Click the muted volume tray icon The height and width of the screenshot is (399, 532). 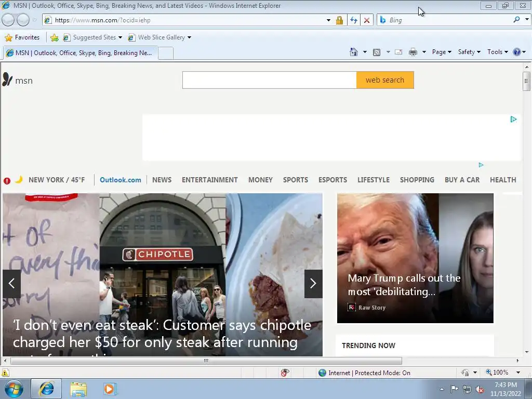coord(480,389)
